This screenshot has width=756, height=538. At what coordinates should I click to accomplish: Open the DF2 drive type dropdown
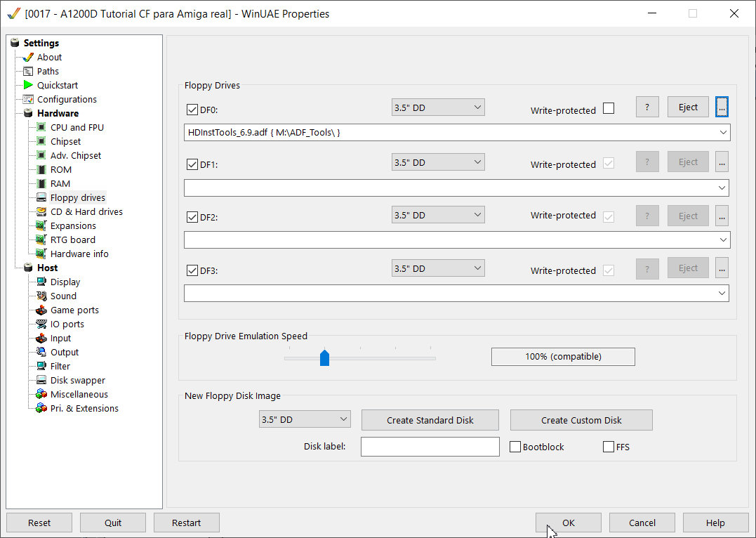coord(438,215)
